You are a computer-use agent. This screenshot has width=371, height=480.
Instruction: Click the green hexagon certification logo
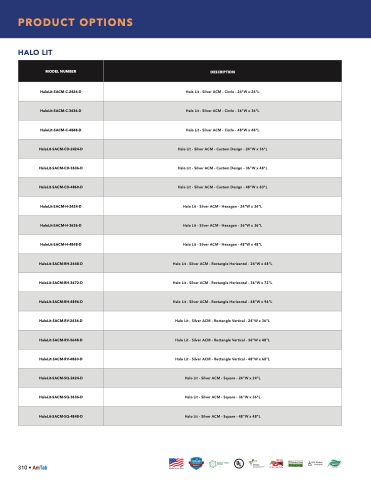pos(219,464)
